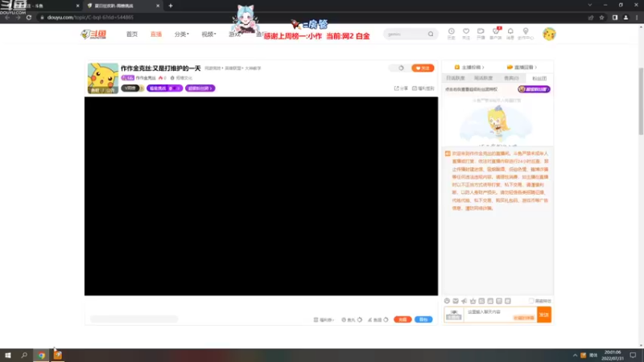Open the Windows Start menu
The image size is (644, 362).
click(8, 355)
